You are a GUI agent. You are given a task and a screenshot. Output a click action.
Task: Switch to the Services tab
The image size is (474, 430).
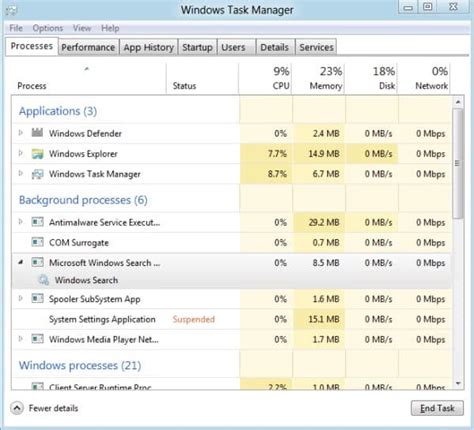pyautogui.click(x=316, y=47)
